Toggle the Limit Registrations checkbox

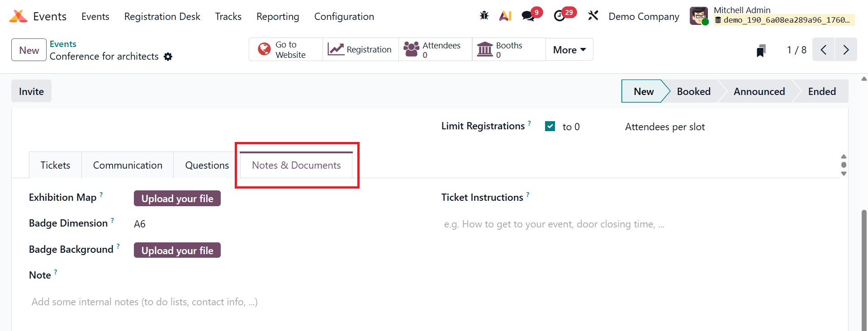click(x=550, y=127)
